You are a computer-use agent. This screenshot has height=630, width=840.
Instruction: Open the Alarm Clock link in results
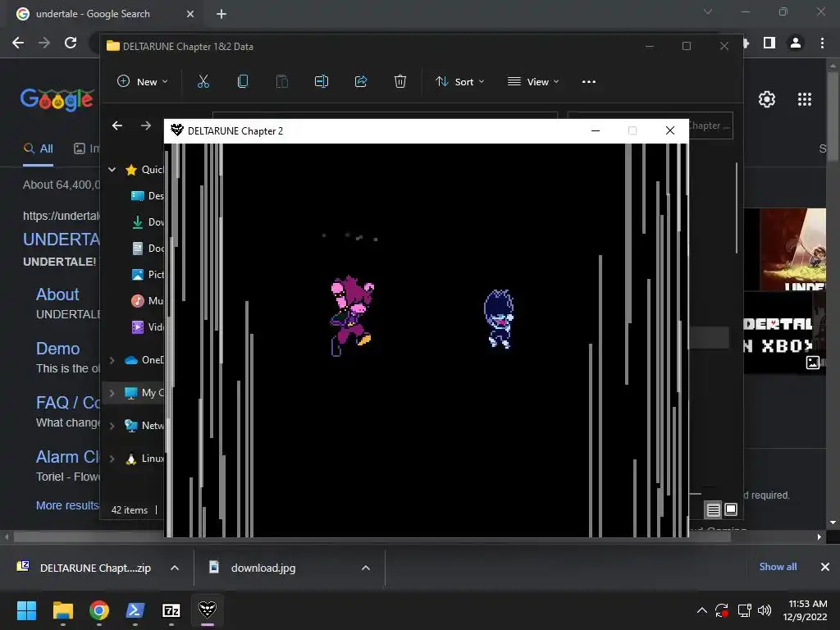pyautogui.click(x=67, y=456)
